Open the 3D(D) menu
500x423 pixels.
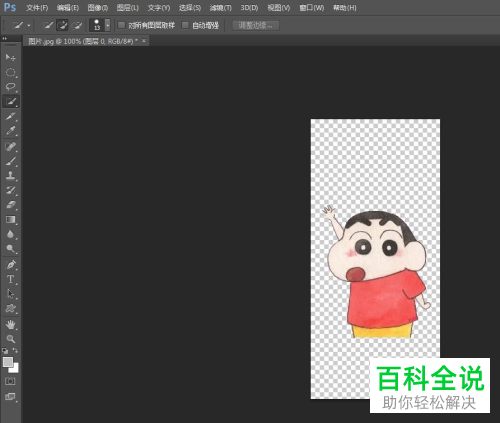249,8
